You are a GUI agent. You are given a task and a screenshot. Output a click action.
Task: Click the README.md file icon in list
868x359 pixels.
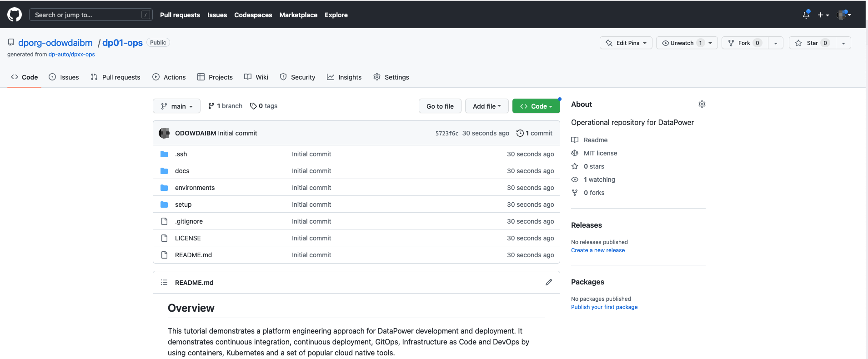tap(165, 255)
